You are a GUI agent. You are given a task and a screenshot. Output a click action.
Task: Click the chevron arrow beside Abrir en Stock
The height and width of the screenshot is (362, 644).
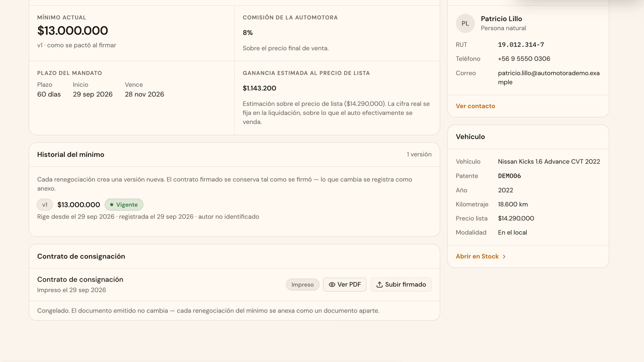point(504,257)
